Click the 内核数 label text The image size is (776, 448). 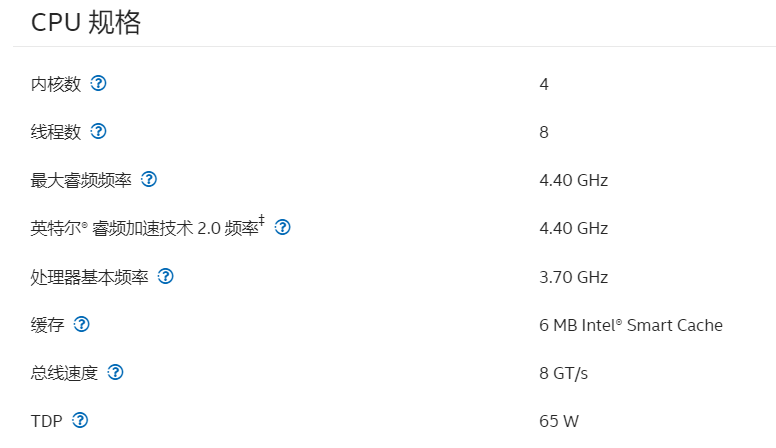pyautogui.click(x=55, y=84)
